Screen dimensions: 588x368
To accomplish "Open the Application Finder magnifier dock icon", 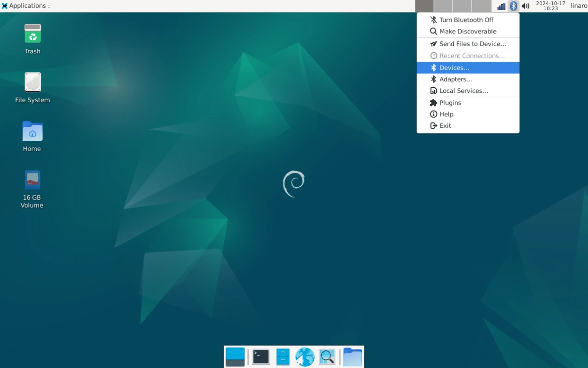I will (x=327, y=357).
